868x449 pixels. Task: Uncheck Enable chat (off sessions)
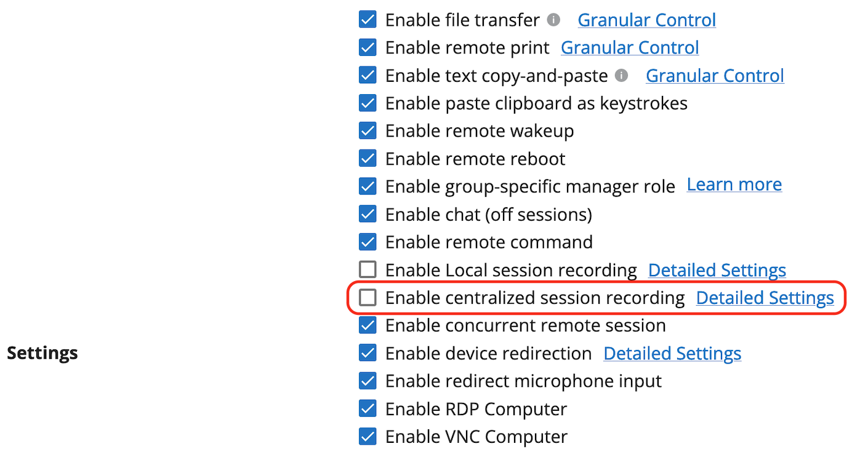368,214
